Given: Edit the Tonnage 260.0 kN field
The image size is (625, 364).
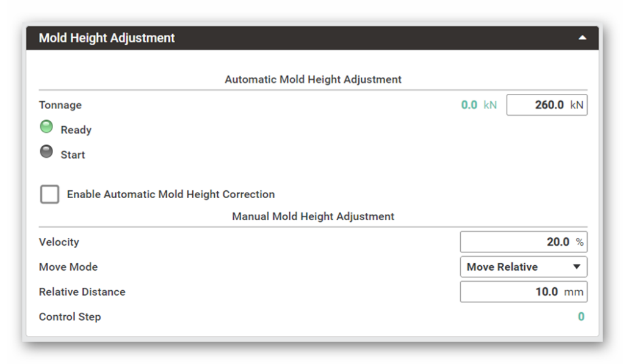Looking at the screenshot, I should tap(547, 105).
